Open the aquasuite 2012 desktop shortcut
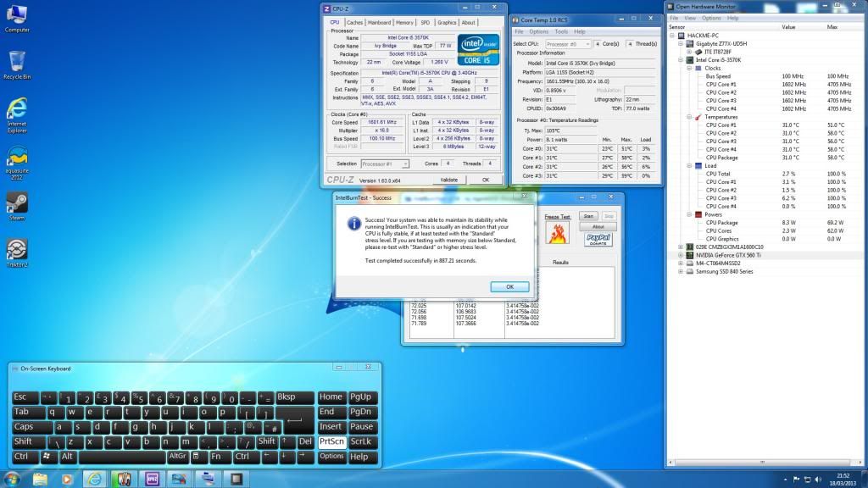868x488 pixels. (17, 163)
